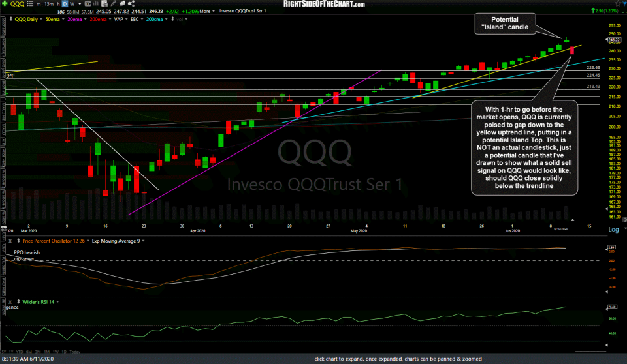The height and width of the screenshot is (364, 627).
Task: Click the grey circle at price scale bottom
Action: (x=624, y=220)
